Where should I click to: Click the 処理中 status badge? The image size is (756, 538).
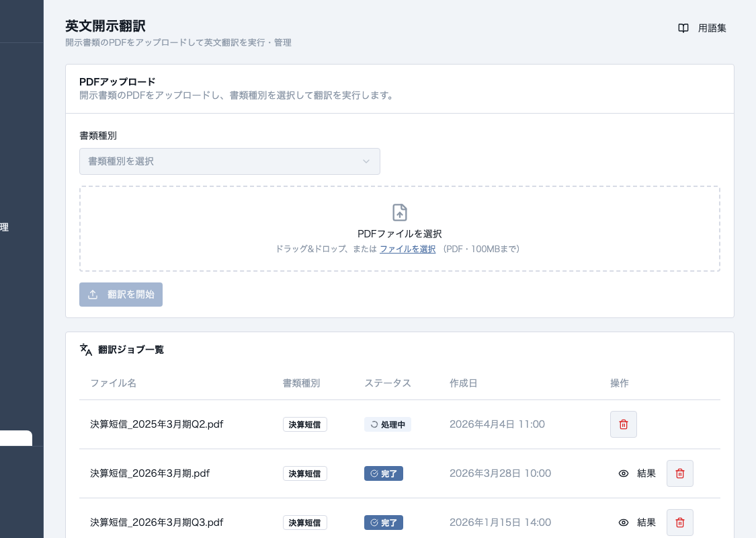pyautogui.click(x=388, y=424)
